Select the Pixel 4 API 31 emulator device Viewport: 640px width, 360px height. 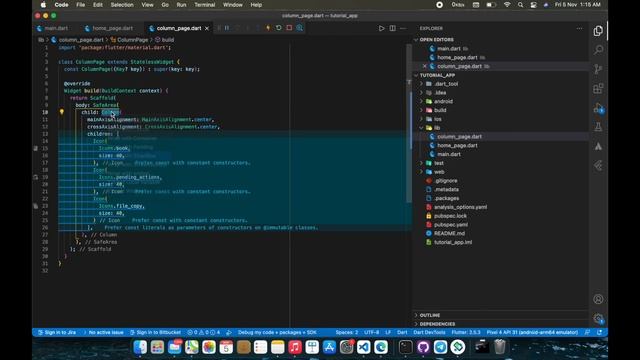tap(532, 332)
